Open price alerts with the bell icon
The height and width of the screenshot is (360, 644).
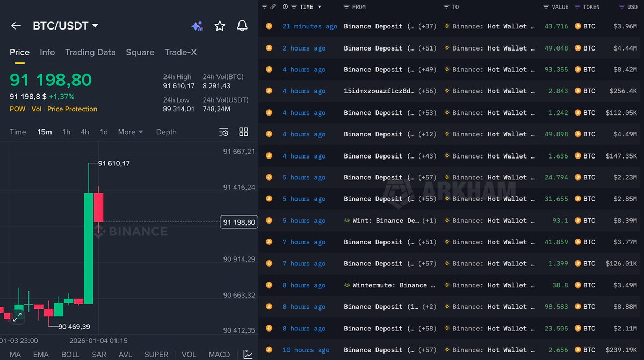(x=242, y=26)
